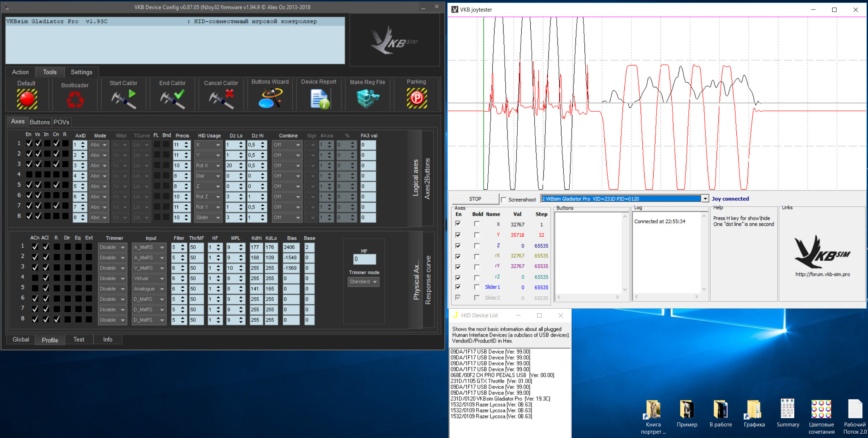Enable the Screenshoot checkbox in joytester

tap(504, 199)
